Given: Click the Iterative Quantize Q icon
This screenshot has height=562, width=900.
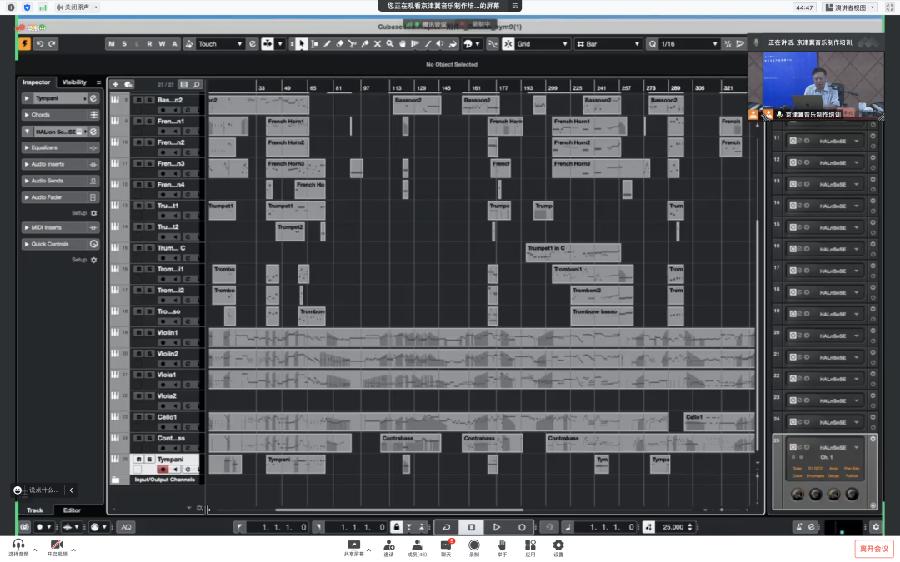Looking at the screenshot, I should [653, 44].
